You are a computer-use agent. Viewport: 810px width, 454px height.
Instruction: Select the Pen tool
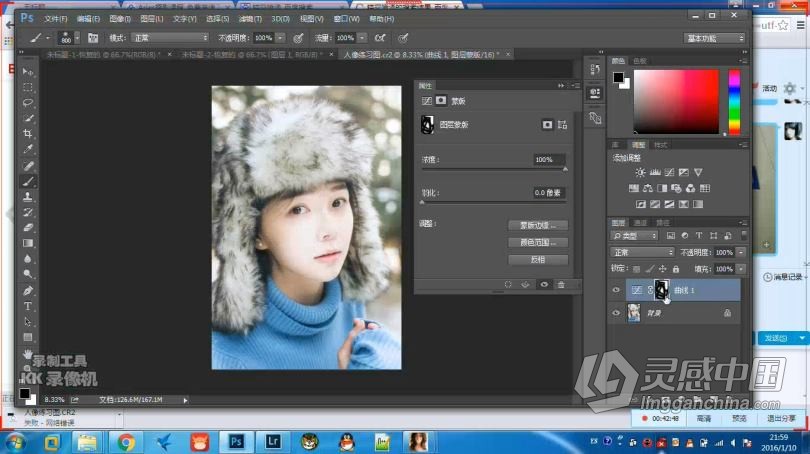pos(28,291)
